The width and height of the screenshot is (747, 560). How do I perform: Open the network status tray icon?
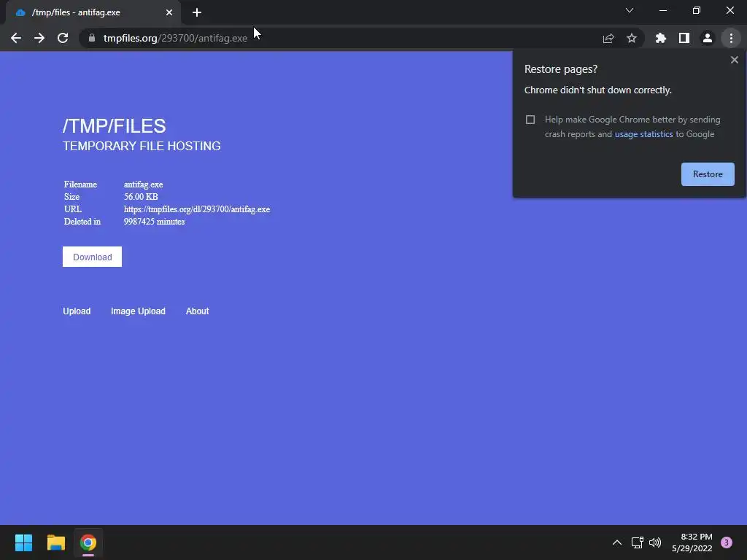(x=637, y=542)
